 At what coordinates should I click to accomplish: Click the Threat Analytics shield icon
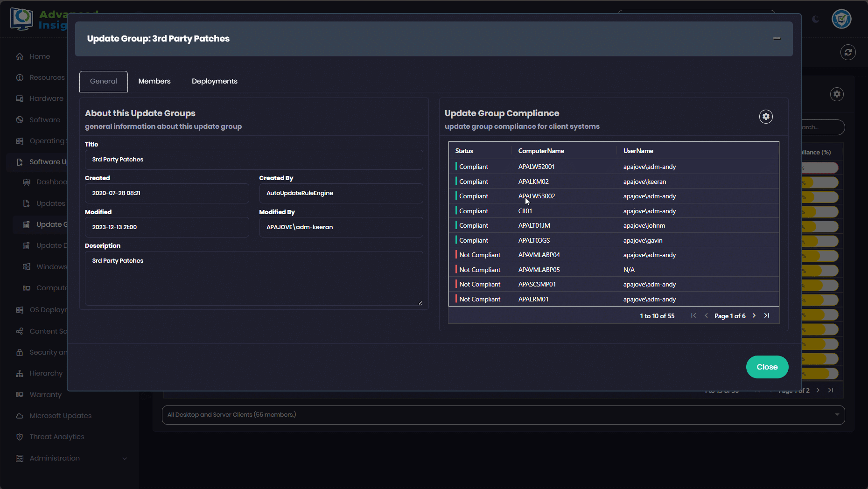pyautogui.click(x=20, y=437)
